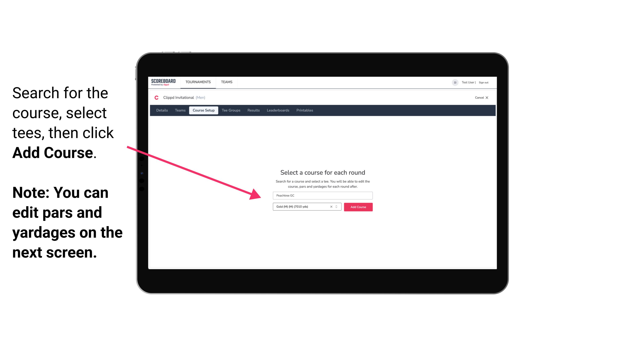This screenshot has width=644, height=346.
Task: Click the Details tab
Action: click(x=162, y=110)
